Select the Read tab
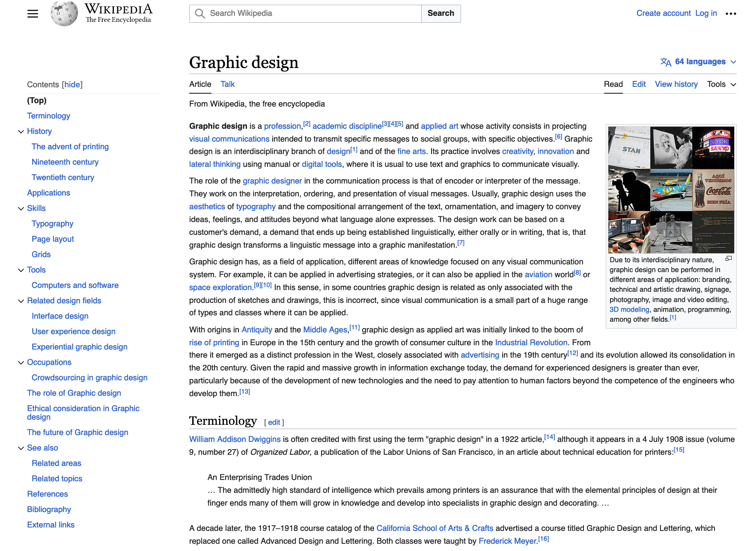The image size is (756, 551). tap(613, 84)
